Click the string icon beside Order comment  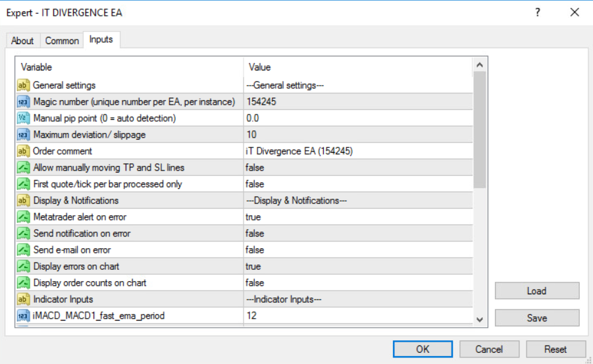(x=22, y=151)
